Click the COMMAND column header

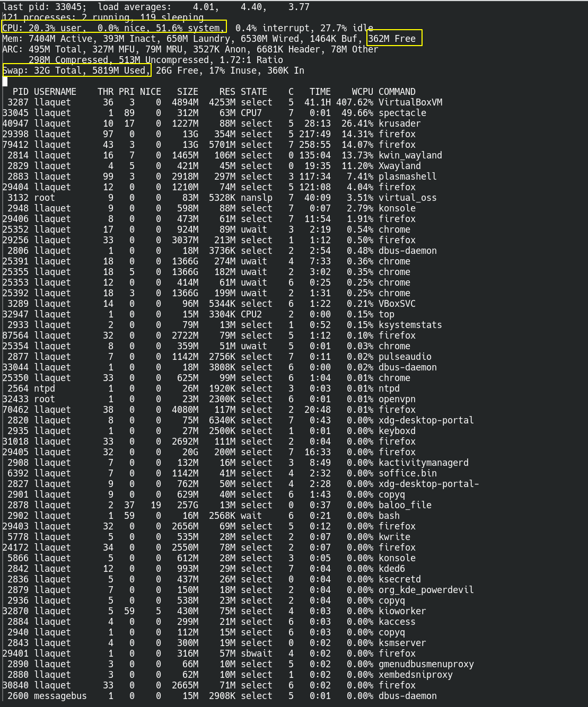(396, 91)
